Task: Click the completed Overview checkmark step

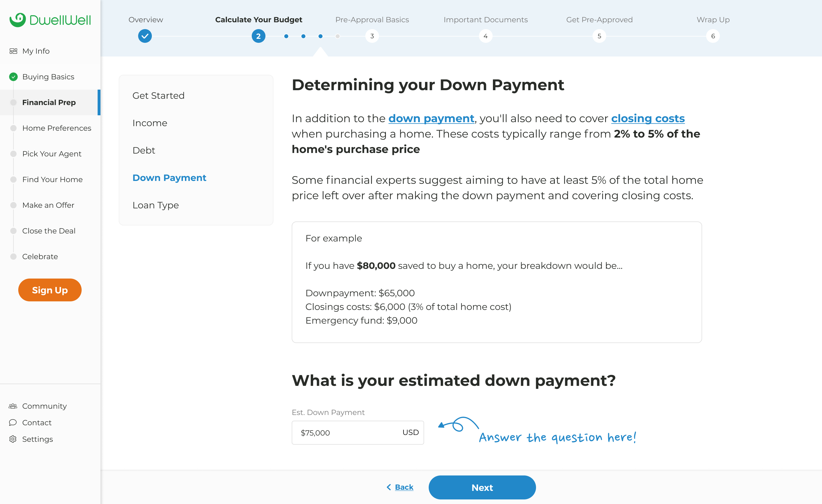Action: coord(145,36)
